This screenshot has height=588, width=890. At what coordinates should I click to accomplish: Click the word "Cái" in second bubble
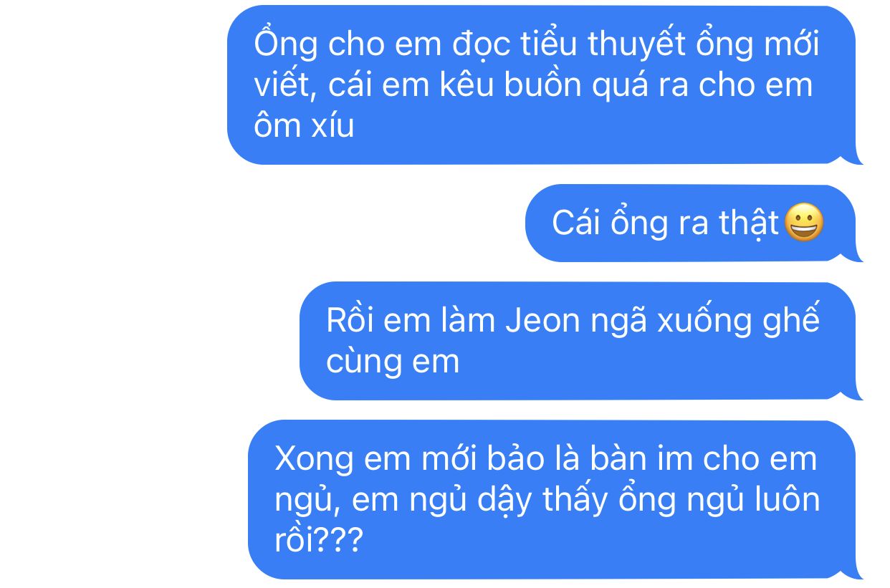tap(577, 223)
